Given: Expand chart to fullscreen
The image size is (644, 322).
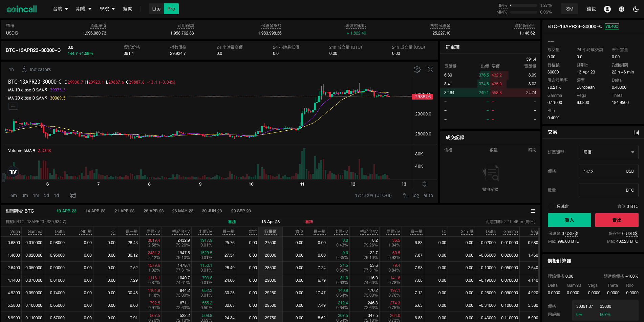Looking at the screenshot, I should (x=430, y=69).
